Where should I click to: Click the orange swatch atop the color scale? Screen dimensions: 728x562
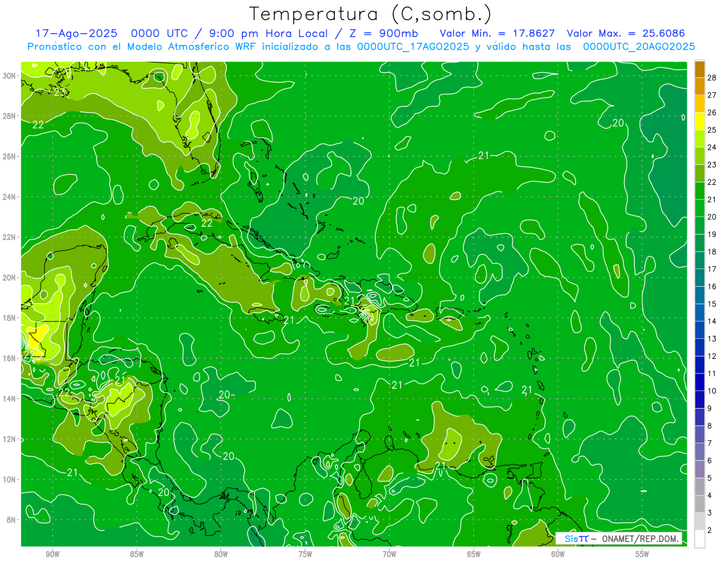tap(699, 69)
